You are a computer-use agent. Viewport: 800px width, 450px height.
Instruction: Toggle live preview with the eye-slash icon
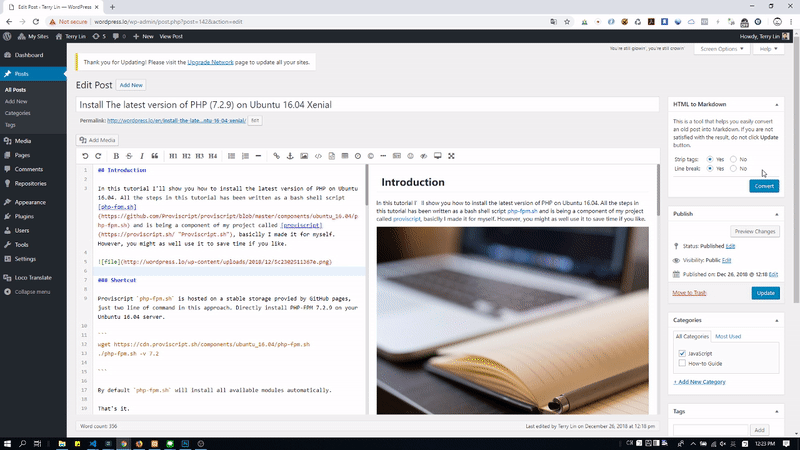click(423, 156)
